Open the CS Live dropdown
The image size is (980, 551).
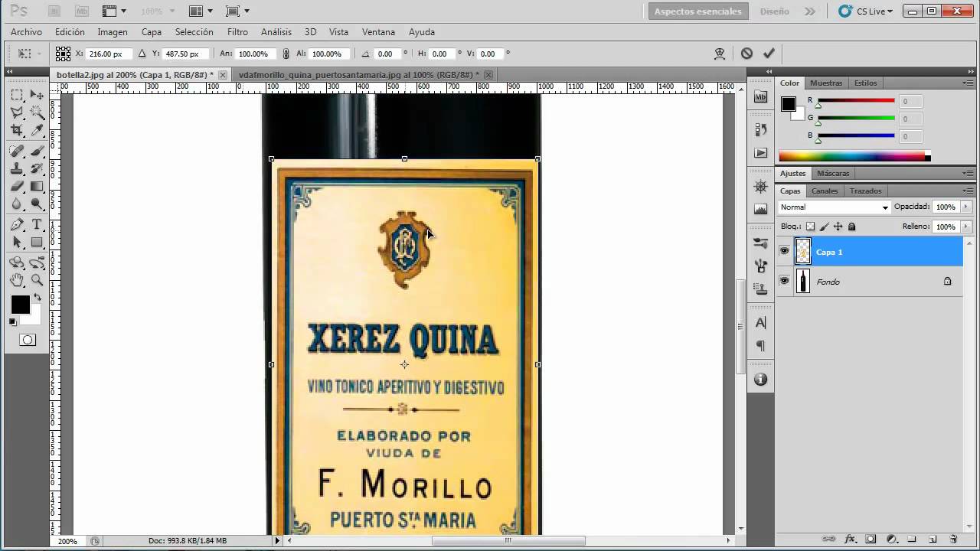point(866,11)
